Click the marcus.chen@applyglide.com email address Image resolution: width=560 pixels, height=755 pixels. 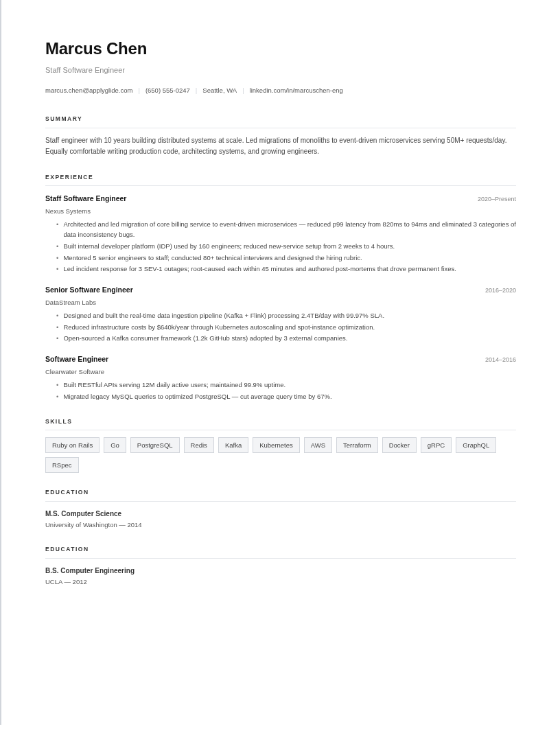89,91
